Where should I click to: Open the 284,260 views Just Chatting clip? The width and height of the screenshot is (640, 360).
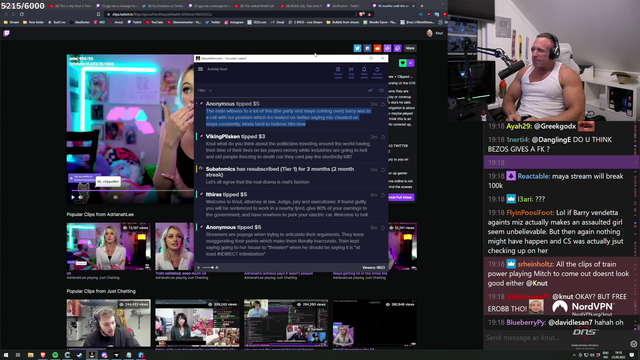point(286,323)
